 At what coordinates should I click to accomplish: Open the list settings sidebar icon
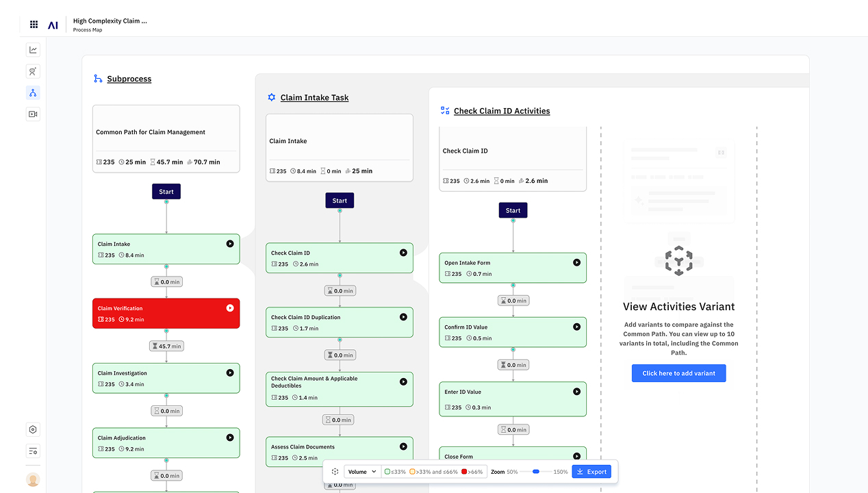[33, 451]
